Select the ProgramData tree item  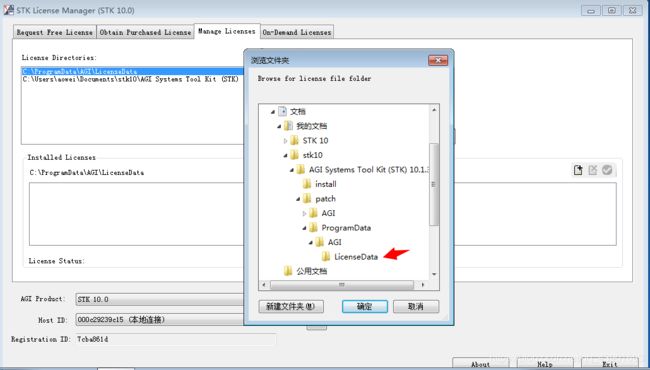click(x=346, y=228)
